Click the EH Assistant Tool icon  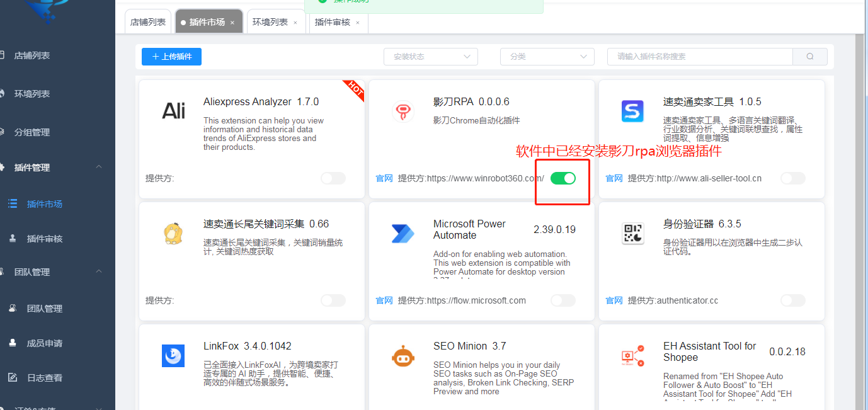633,356
